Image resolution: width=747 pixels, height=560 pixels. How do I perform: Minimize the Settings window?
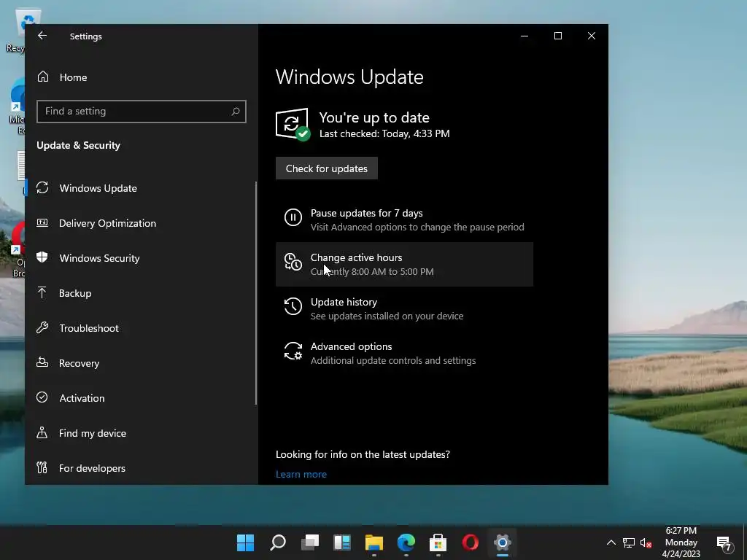tap(525, 36)
